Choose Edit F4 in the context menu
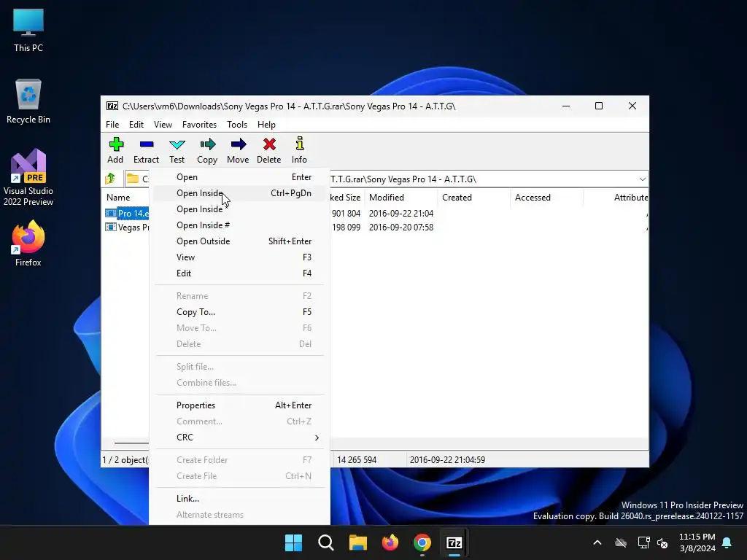This screenshot has width=747, height=560. pos(239,273)
